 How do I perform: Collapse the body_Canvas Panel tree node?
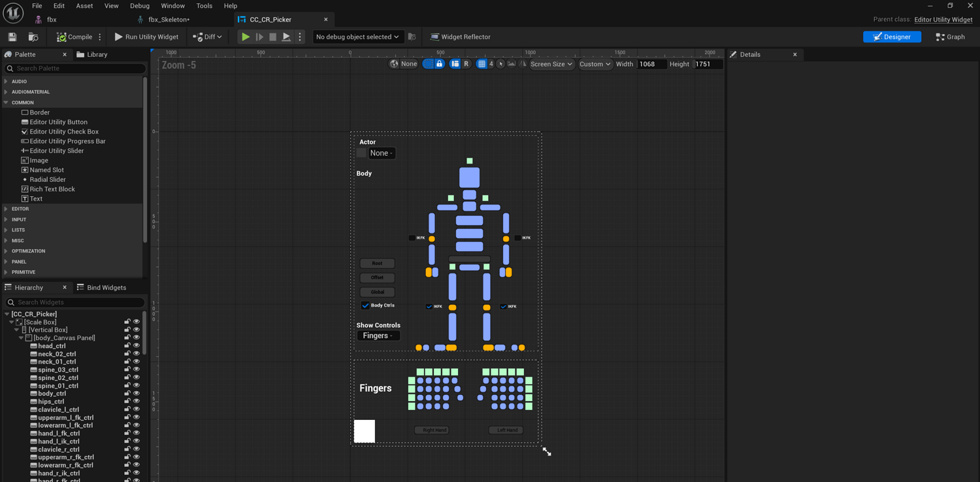pos(21,338)
